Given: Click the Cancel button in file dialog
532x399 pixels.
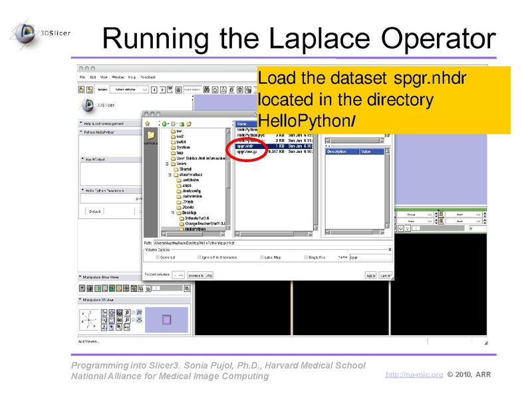Looking at the screenshot, I should [x=385, y=275].
